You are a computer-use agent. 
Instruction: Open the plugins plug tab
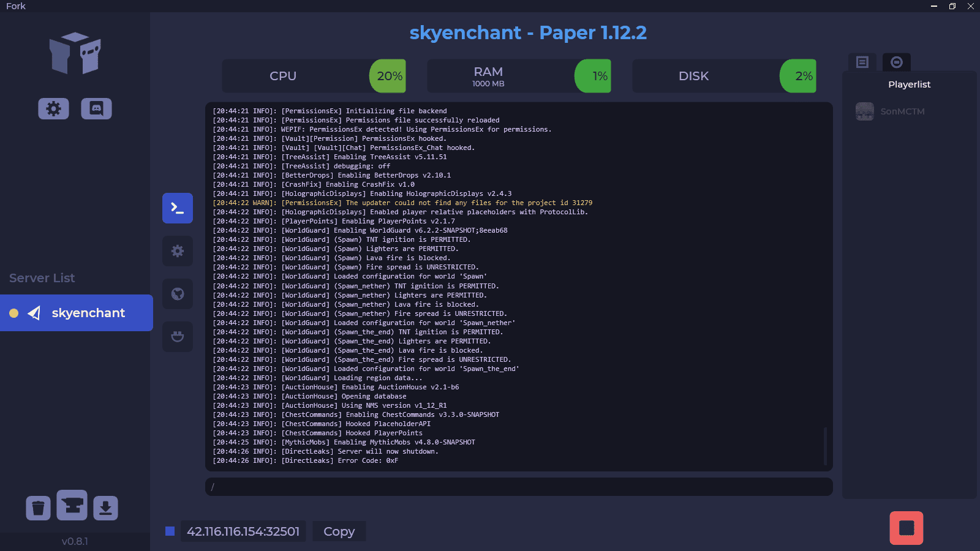[x=178, y=337]
